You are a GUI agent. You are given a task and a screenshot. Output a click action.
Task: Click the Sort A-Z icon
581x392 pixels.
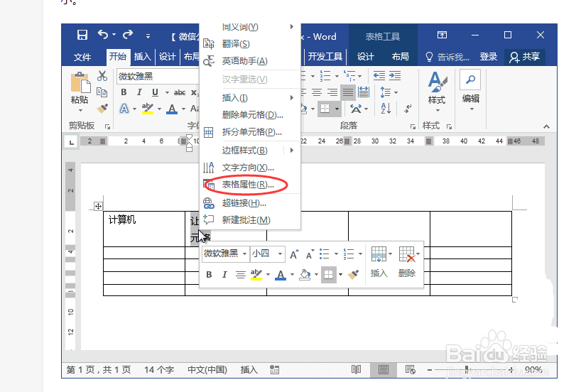tap(386, 109)
